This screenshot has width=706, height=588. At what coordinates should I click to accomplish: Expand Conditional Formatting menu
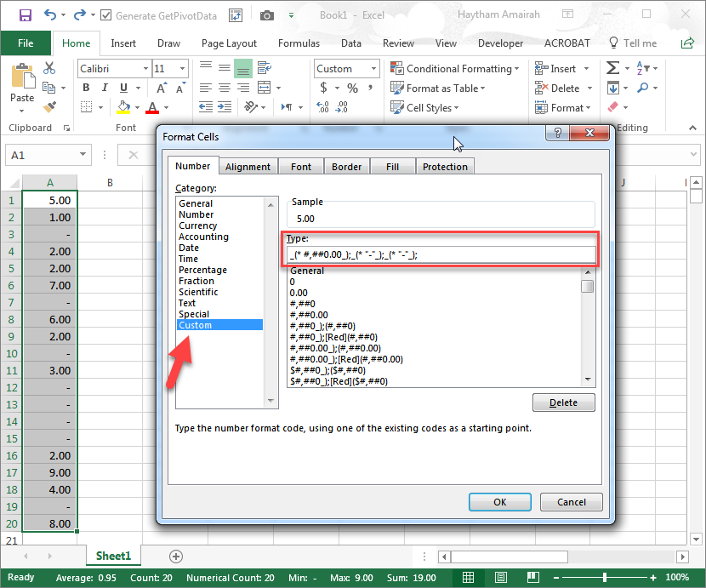455,68
